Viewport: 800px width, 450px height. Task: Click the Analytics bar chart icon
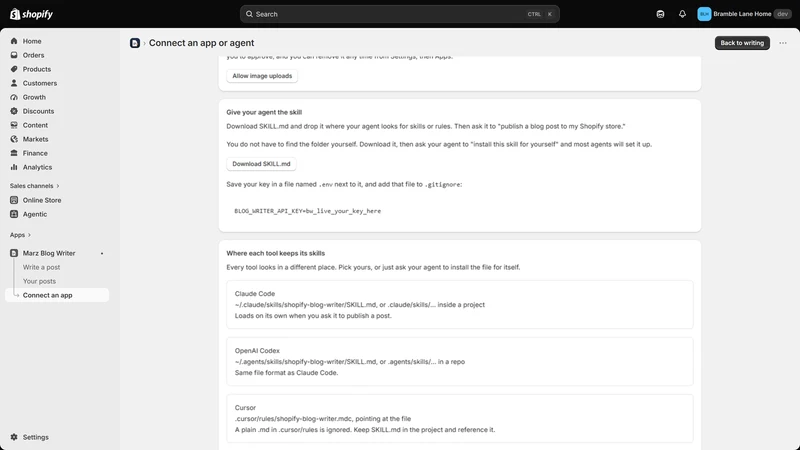(x=14, y=167)
